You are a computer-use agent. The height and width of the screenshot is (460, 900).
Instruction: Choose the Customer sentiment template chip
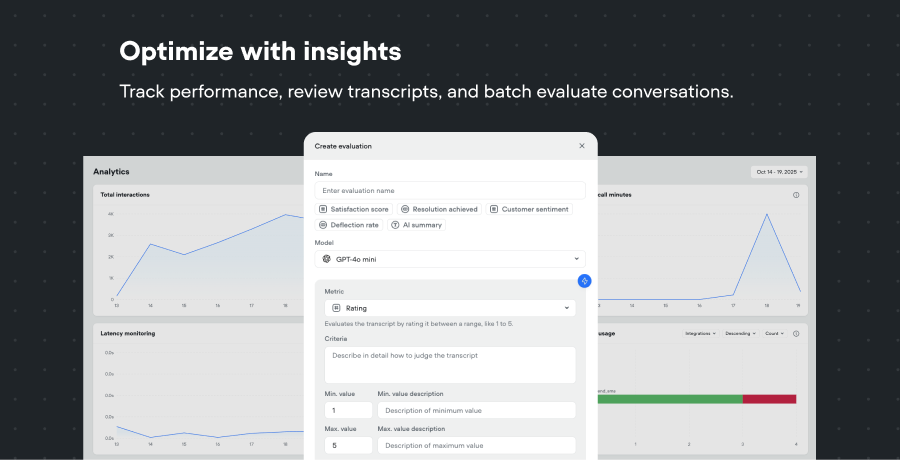529,209
